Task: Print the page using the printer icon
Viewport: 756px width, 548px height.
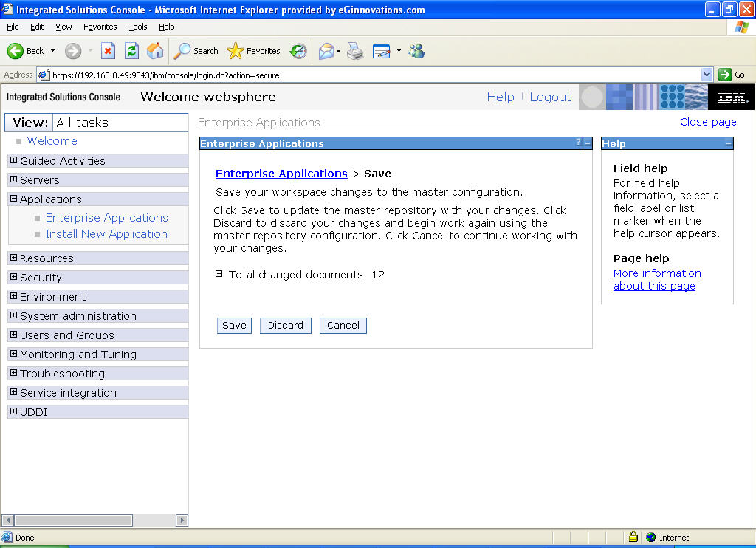Action: tap(355, 51)
